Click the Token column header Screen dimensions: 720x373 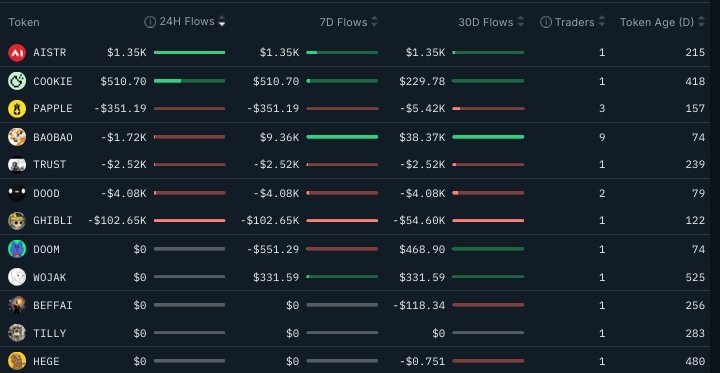(x=24, y=22)
